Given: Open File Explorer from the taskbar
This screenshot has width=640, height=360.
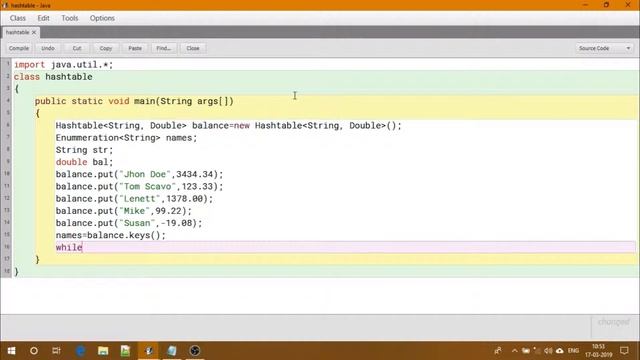Looking at the screenshot, I should click(103, 351).
